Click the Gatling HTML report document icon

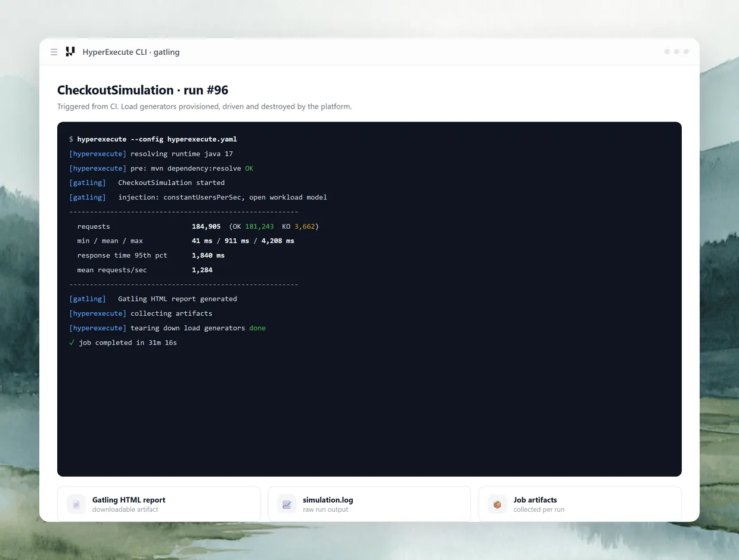(x=76, y=505)
